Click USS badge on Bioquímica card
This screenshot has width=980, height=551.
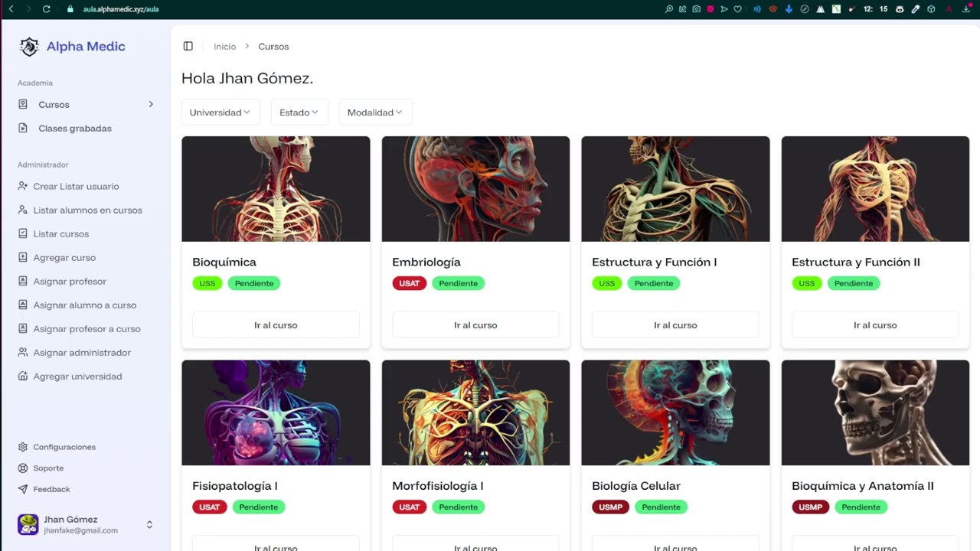click(207, 283)
